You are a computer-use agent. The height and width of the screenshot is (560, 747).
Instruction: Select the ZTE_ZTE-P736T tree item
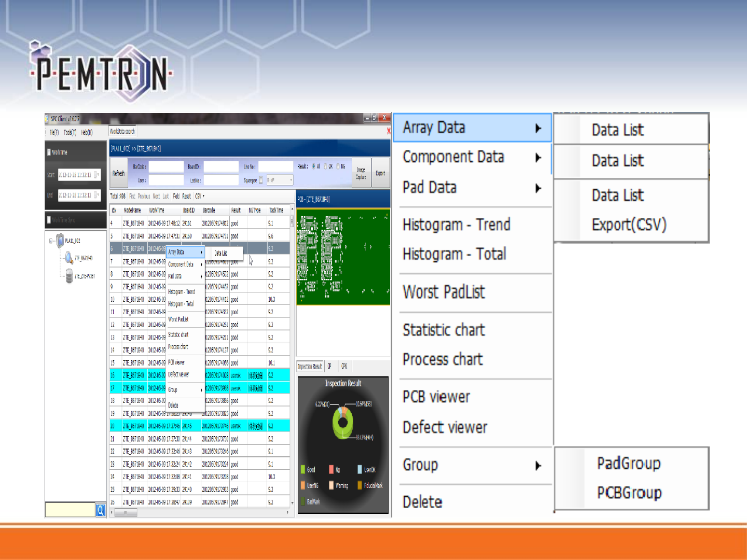pyautogui.click(x=85, y=276)
